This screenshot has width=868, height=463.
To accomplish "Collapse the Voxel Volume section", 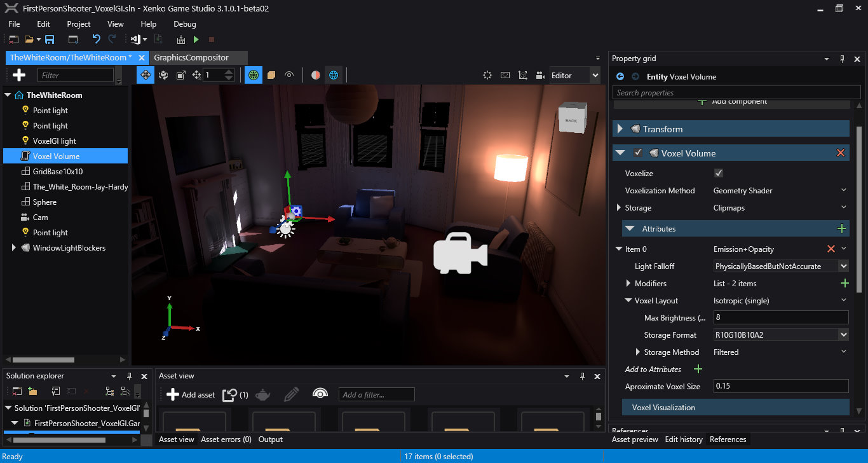I will (x=621, y=153).
